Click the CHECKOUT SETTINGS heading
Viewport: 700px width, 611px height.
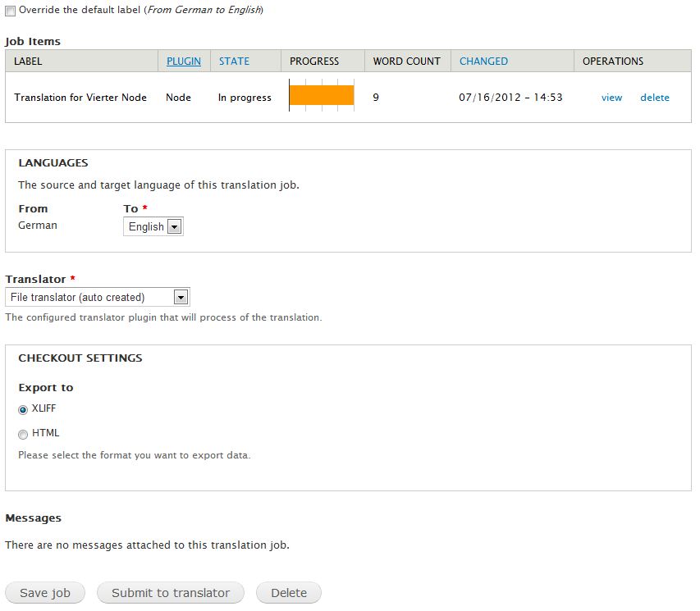click(80, 358)
